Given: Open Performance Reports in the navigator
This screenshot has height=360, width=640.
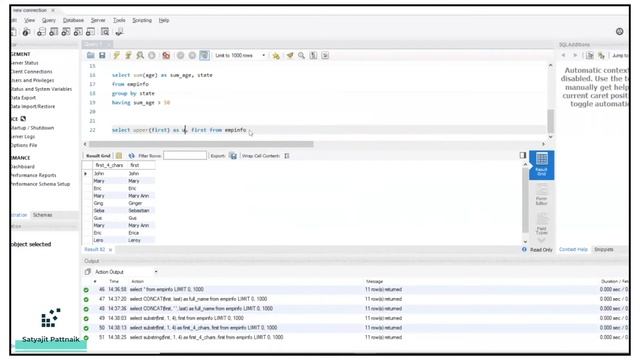Looking at the screenshot, I should (33, 175).
